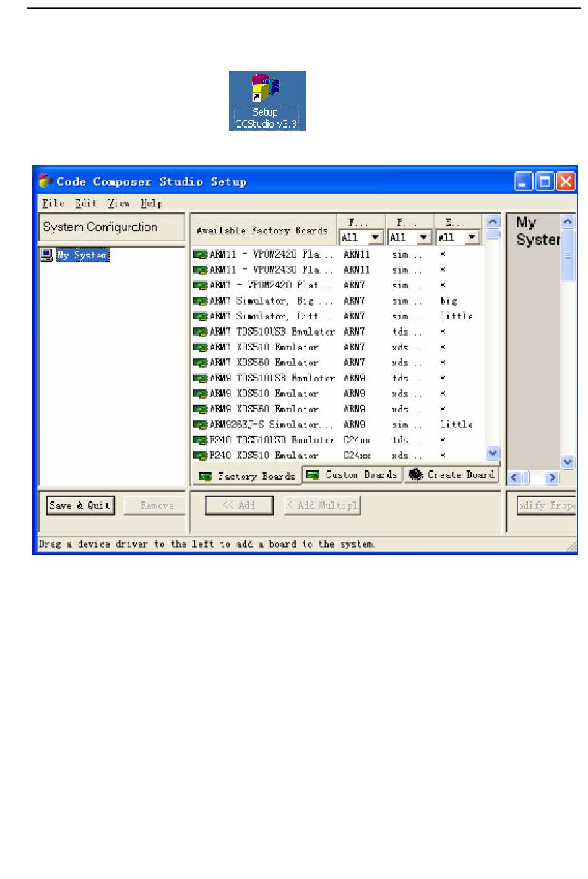Image resolution: width=588 pixels, height=879 pixels.
Task: Maximize the Code Composer Studio Setup window
Action: [545, 182]
